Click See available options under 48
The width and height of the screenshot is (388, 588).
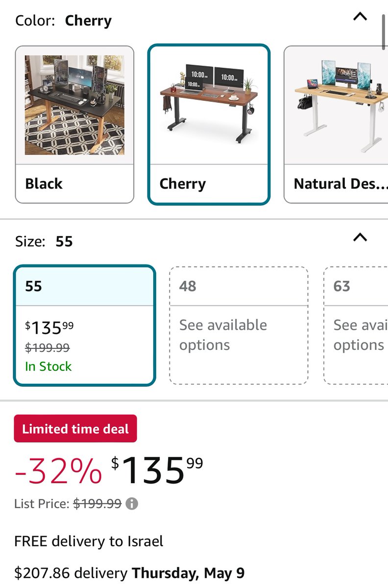(223, 335)
